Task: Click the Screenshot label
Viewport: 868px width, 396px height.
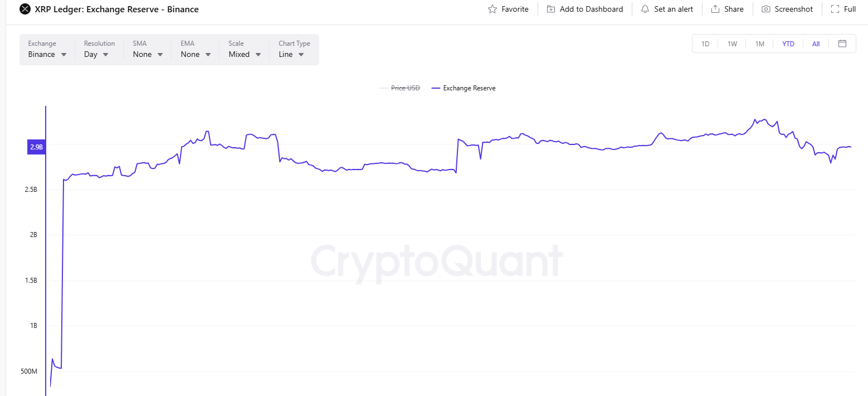Action: (794, 9)
